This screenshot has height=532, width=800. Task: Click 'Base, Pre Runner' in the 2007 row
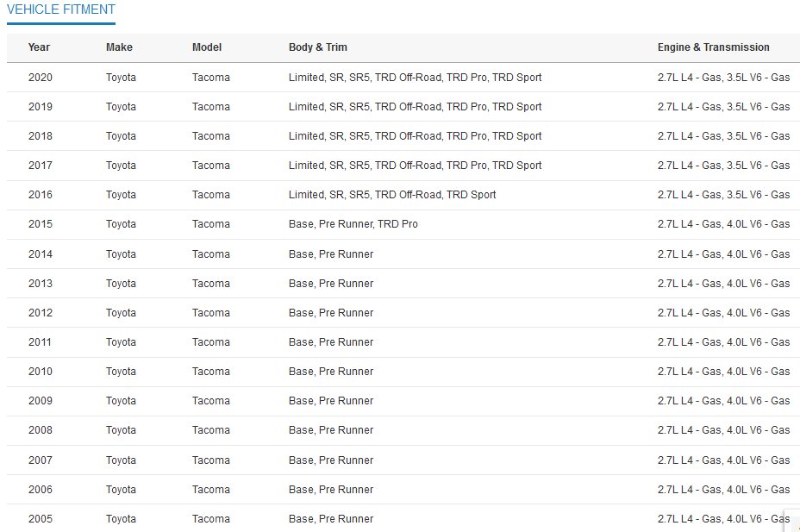click(x=331, y=460)
